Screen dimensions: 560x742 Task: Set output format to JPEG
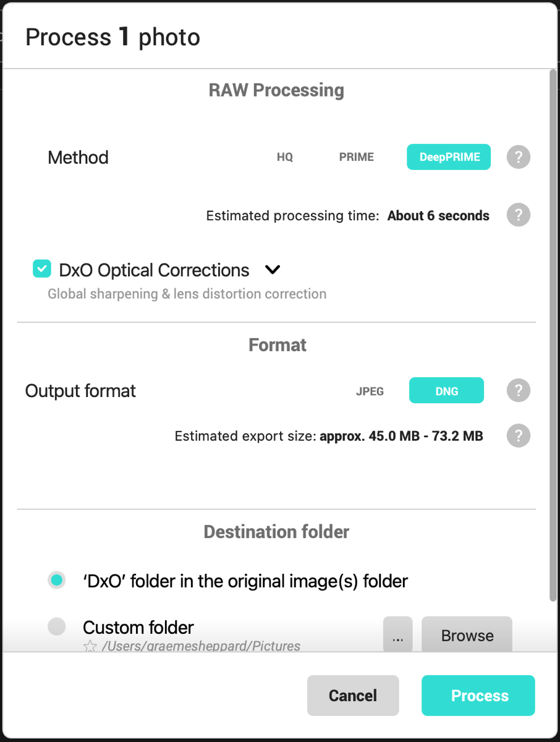point(370,391)
